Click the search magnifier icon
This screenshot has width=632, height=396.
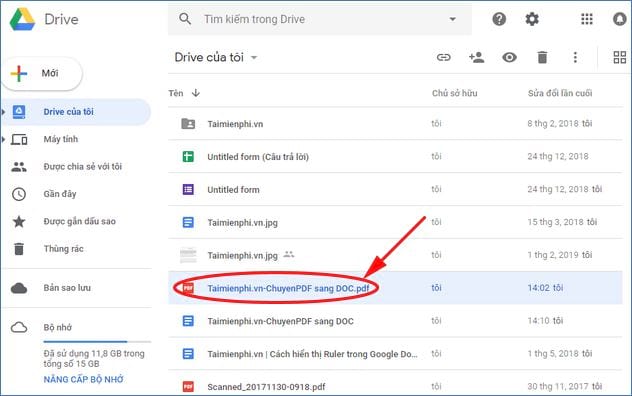[185, 19]
